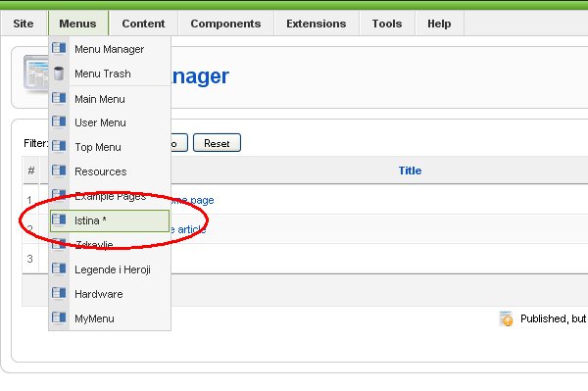Click the Top Menu entry icon
Screen dimensions: 588x391
pyautogui.click(x=59, y=146)
